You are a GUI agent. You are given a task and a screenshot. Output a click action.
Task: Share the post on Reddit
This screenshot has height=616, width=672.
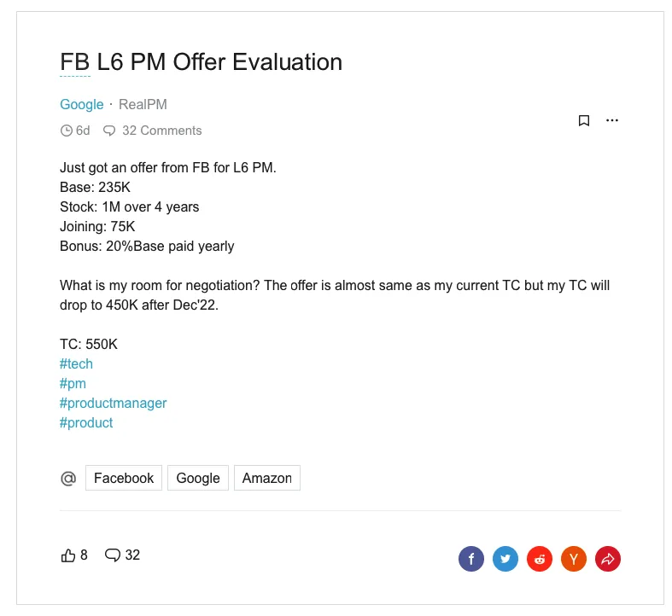540,560
